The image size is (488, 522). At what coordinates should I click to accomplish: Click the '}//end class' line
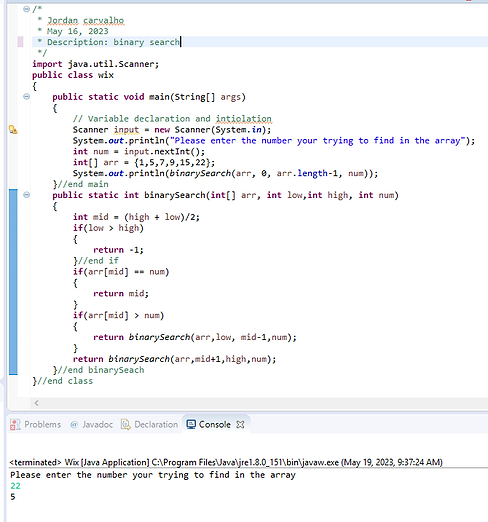63,381
